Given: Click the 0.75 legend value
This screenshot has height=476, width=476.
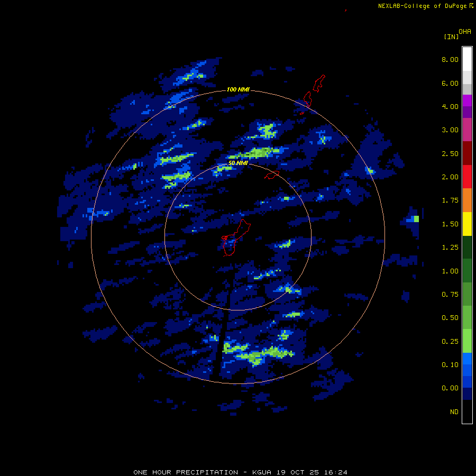Looking at the screenshot, I should [x=450, y=295].
